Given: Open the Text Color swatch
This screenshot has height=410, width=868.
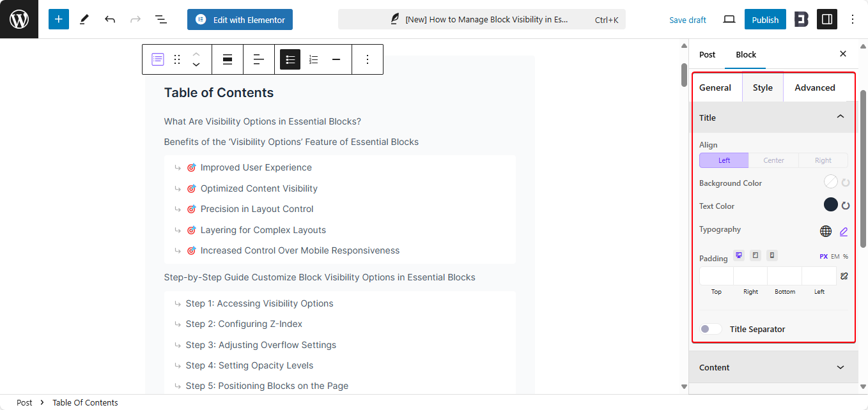Looking at the screenshot, I should click(x=830, y=204).
